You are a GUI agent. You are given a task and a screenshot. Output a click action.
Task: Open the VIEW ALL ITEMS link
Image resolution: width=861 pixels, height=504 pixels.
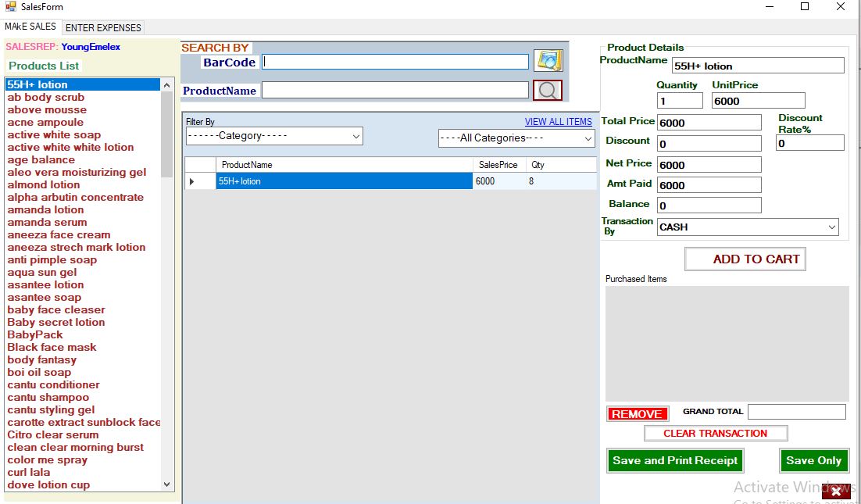[559, 122]
